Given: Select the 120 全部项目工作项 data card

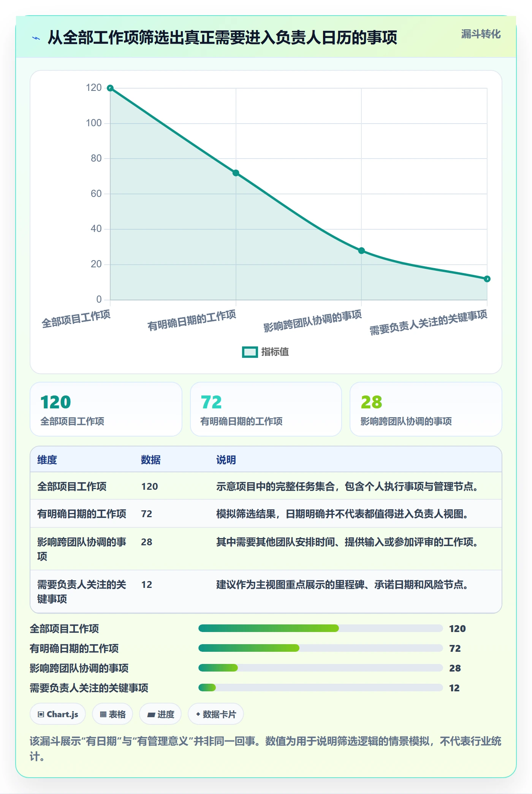Looking at the screenshot, I should point(106,409).
